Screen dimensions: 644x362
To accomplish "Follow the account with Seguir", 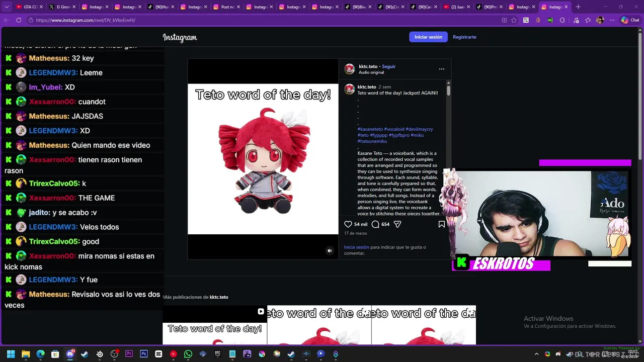I will click(x=389, y=66).
